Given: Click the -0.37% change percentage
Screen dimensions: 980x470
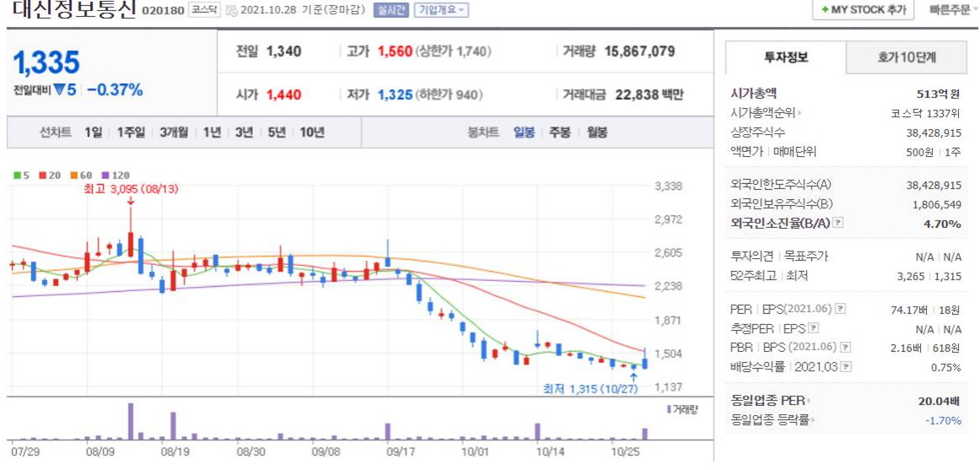Looking at the screenshot, I should pyautogui.click(x=115, y=90).
